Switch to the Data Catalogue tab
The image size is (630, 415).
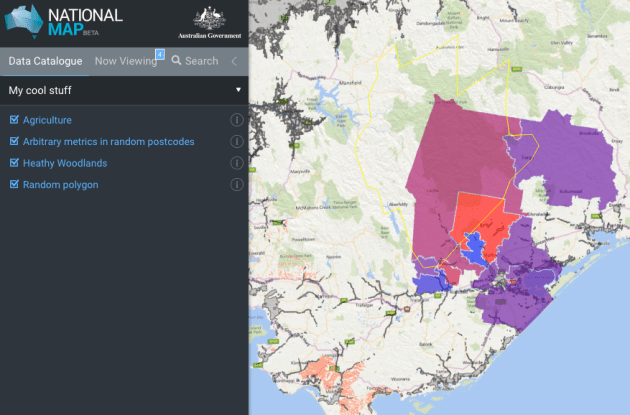coord(46,61)
